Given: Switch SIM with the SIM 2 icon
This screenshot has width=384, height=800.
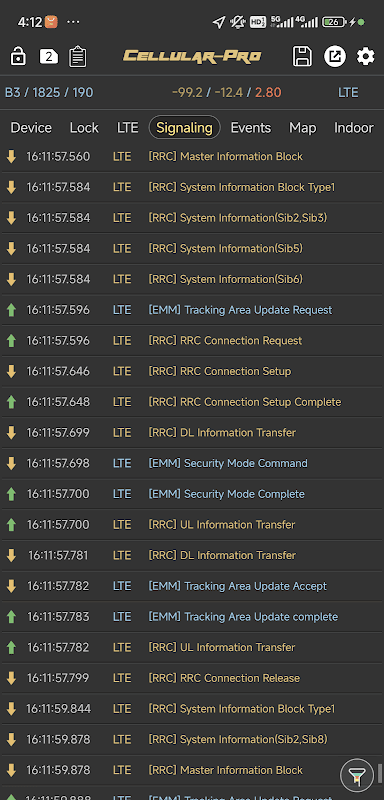Looking at the screenshot, I should pyautogui.click(x=49, y=56).
